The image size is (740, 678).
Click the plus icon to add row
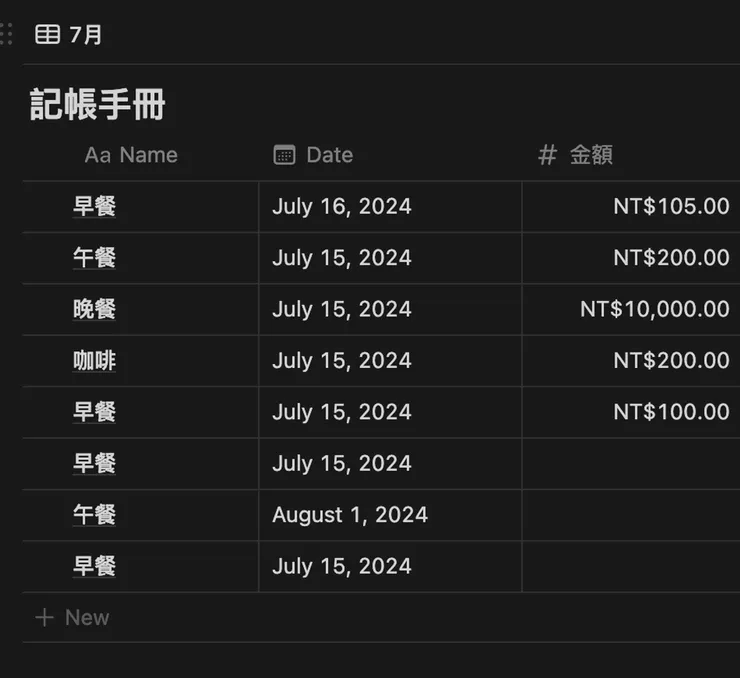tap(44, 618)
